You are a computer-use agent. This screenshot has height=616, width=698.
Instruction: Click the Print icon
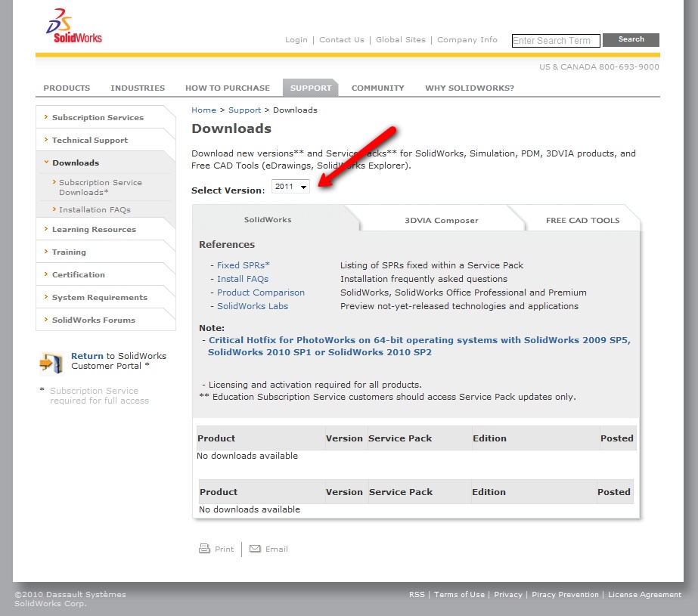pyautogui.click(x=204, y=549)
